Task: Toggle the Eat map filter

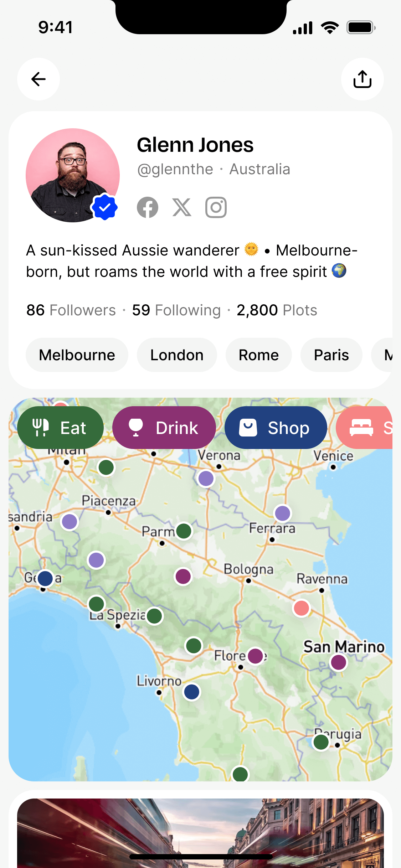Action: click(60, 428)
